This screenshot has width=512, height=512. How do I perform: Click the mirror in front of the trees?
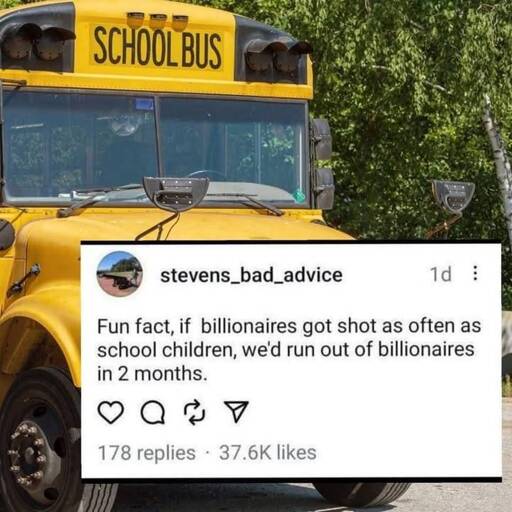pos(453,197)
